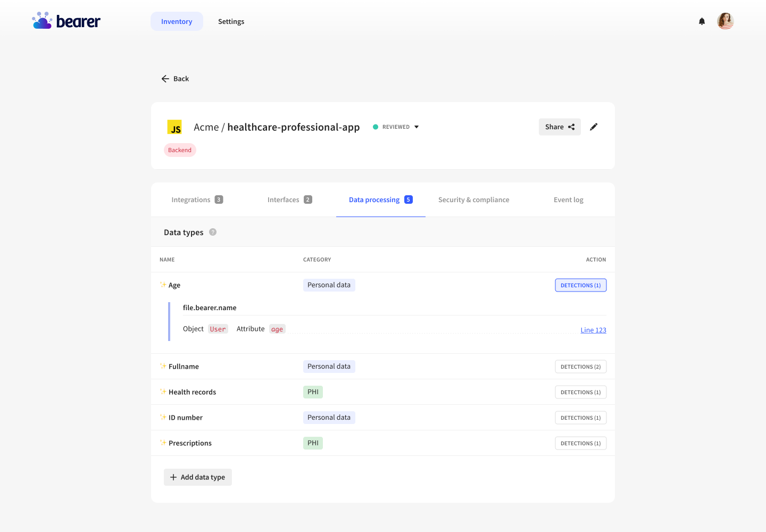Expand Detections for Health records

click(580, 392)
